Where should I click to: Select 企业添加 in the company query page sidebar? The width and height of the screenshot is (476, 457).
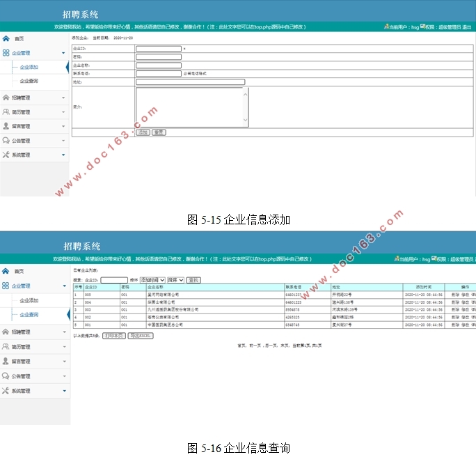[29, 300]
